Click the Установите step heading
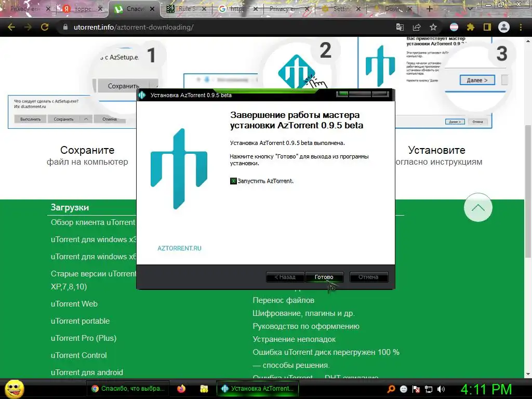532x399 pixels. tap(436, 150)
